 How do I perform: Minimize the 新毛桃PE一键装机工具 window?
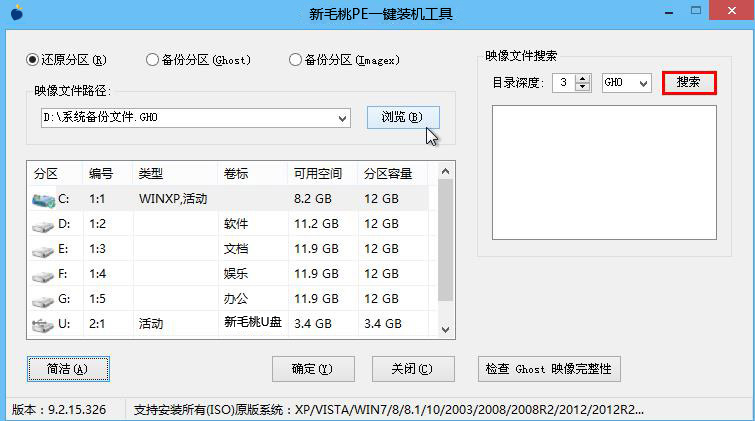(x=669, y=12)
